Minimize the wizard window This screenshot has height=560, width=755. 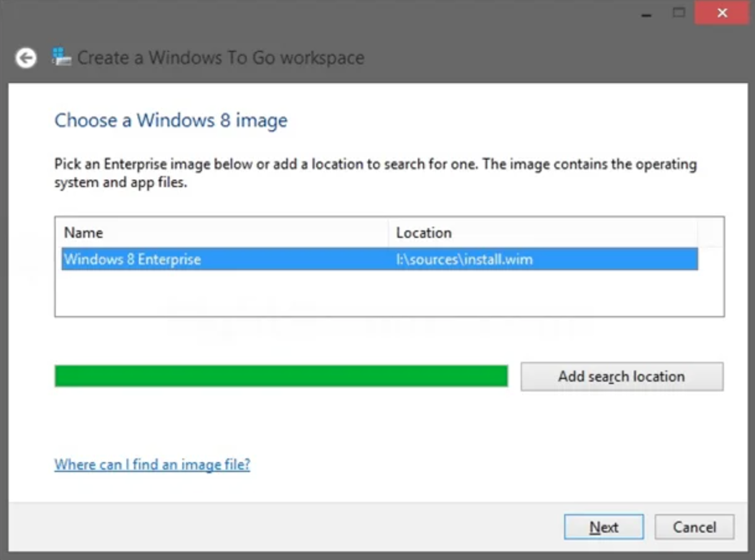click(647, 14)
